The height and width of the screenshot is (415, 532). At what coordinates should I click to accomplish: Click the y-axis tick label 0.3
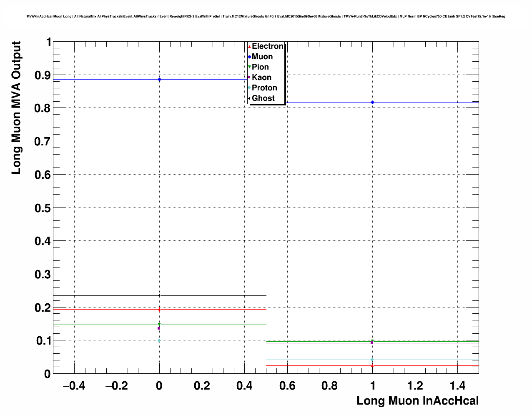click(x=42, y=275)
